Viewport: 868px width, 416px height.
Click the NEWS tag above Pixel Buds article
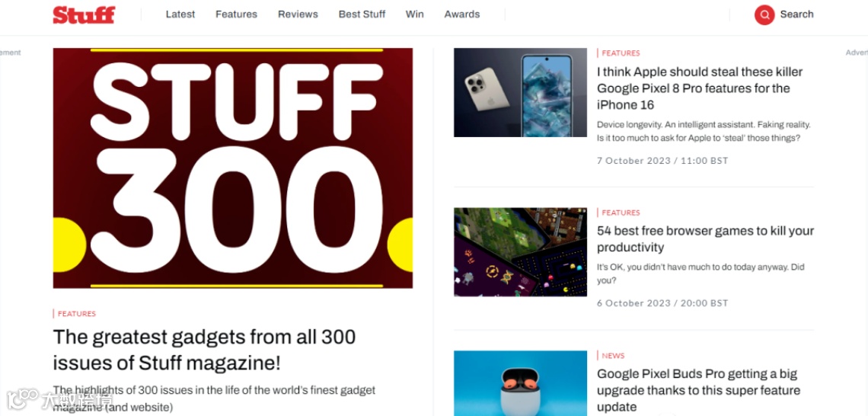pyautogui.click(x=612, y=356)
